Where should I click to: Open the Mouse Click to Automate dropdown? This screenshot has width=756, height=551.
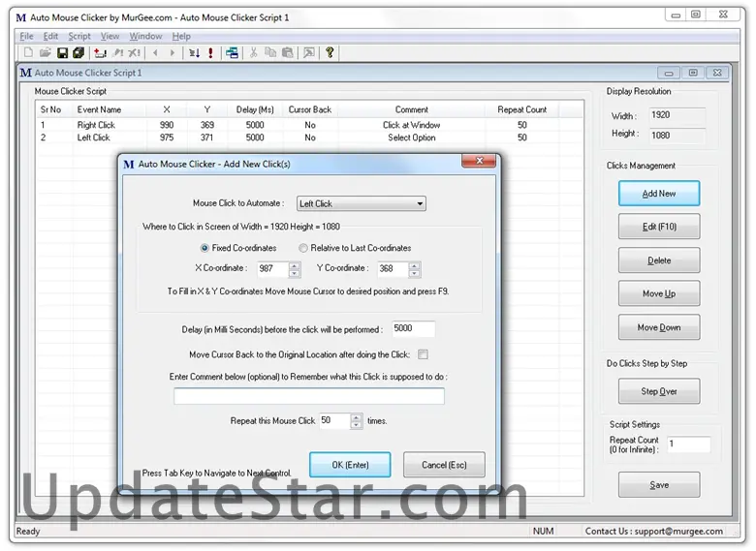click(x=420, y=204)
